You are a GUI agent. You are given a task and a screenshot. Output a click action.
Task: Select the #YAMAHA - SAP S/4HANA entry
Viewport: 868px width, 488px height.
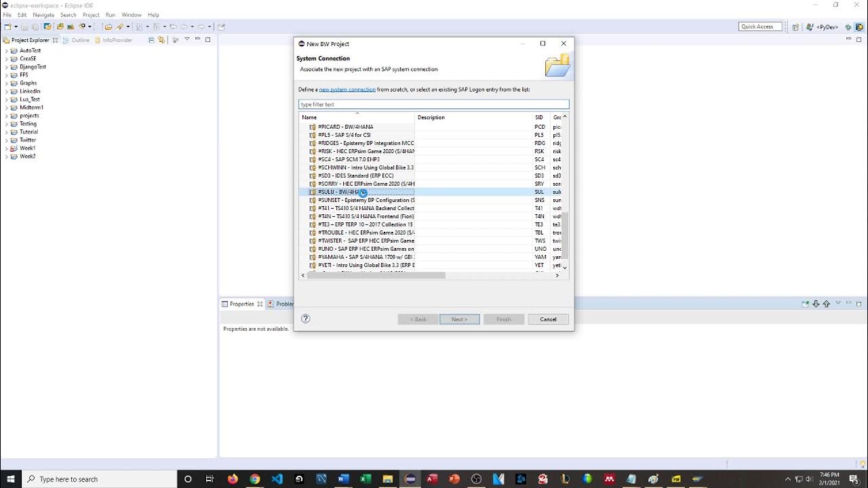[361, 257]
